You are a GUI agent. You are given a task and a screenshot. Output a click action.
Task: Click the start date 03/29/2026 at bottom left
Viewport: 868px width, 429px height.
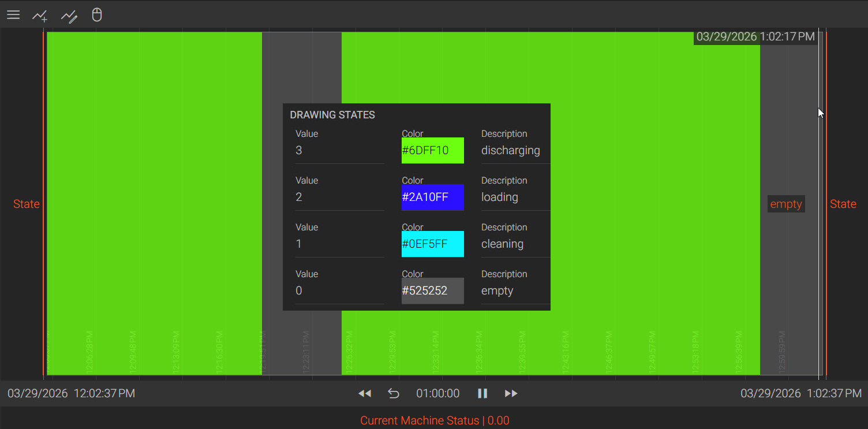pos(38,394)
